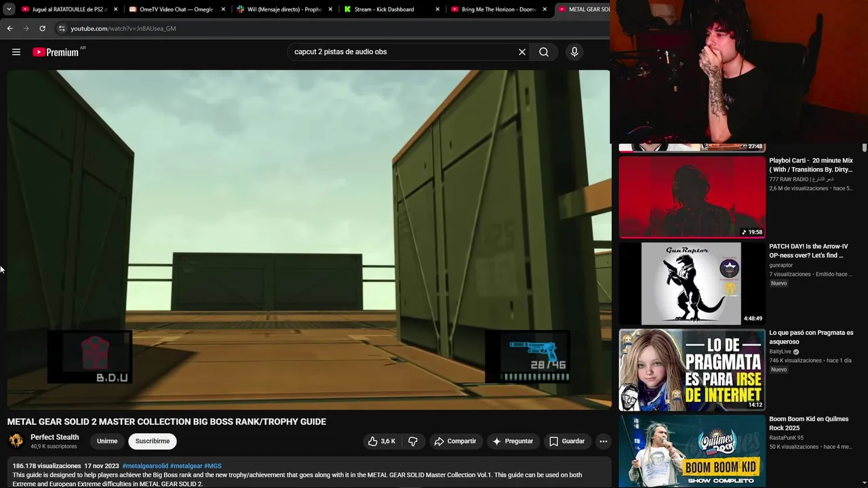
Task: Click BaityLive channel name
Action: tap(780, 352)
